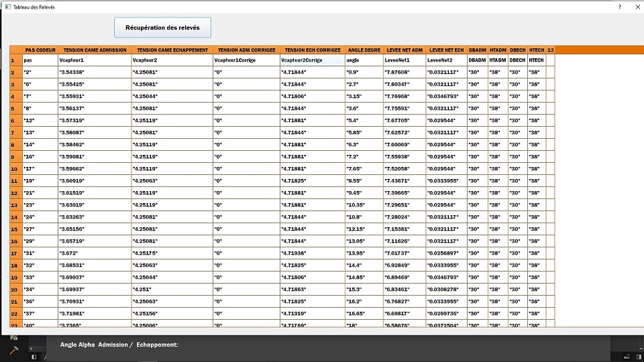Click the Angle Alpha Admission / Echappement label
The height and width of the screenshot is (362, 644).
pos(119,345)
